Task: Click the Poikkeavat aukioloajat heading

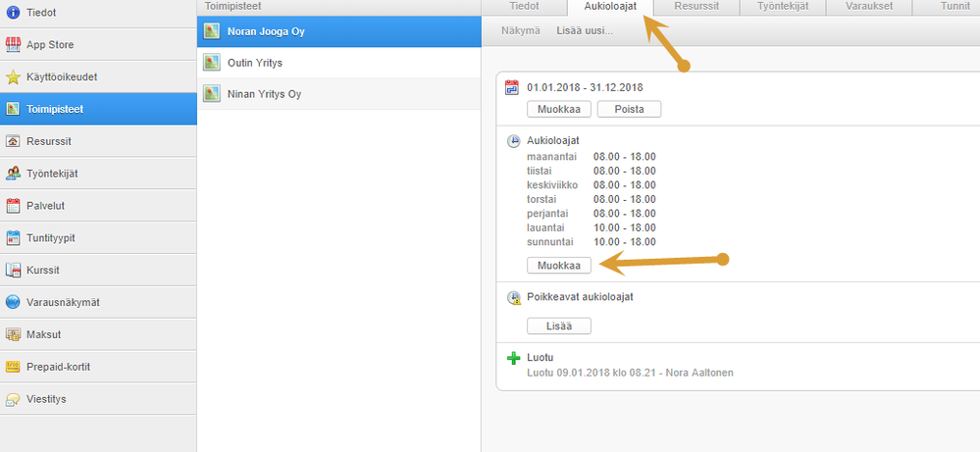Action: point(580,296)
